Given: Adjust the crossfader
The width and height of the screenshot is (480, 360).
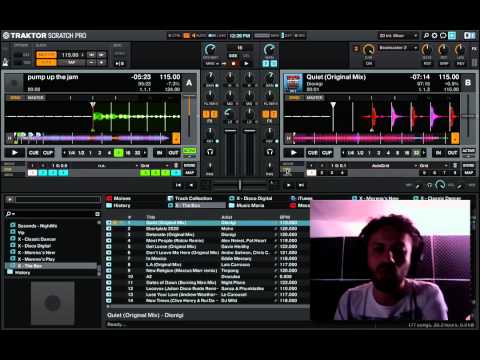Looking at the screenshot, I should [x=240, y=185].
